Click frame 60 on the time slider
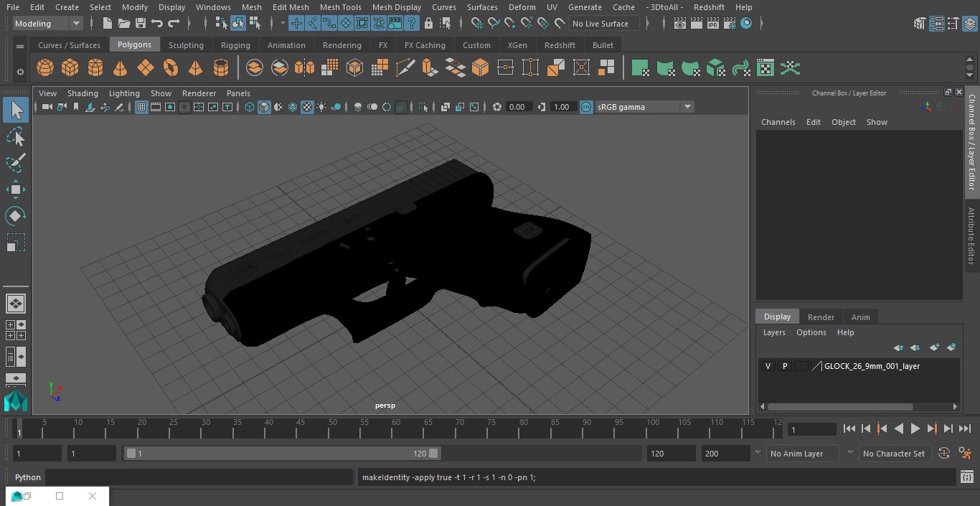This screenshot has height=506, width=980. (x=396, y=428)
